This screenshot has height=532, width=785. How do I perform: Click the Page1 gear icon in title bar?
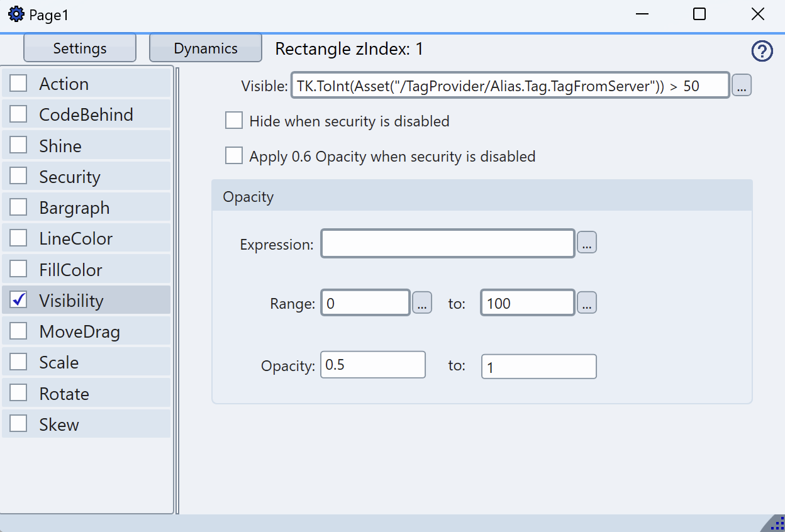click(x=16, y=14)
